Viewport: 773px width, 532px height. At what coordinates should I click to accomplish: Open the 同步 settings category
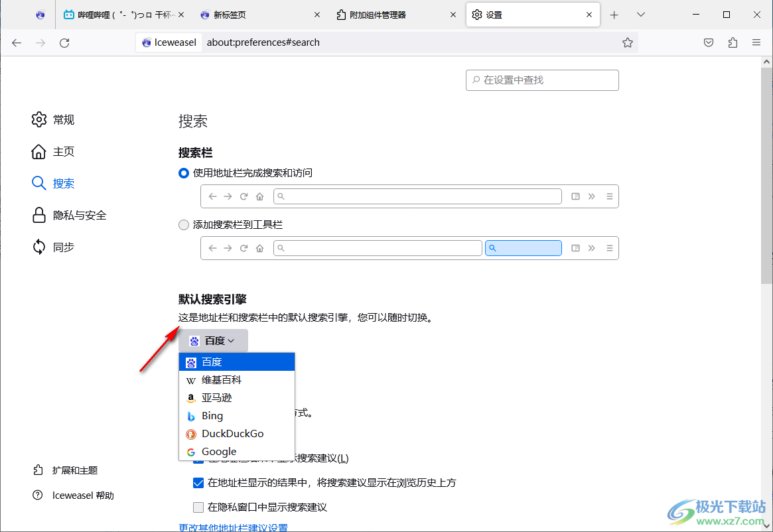pos(52,247)
